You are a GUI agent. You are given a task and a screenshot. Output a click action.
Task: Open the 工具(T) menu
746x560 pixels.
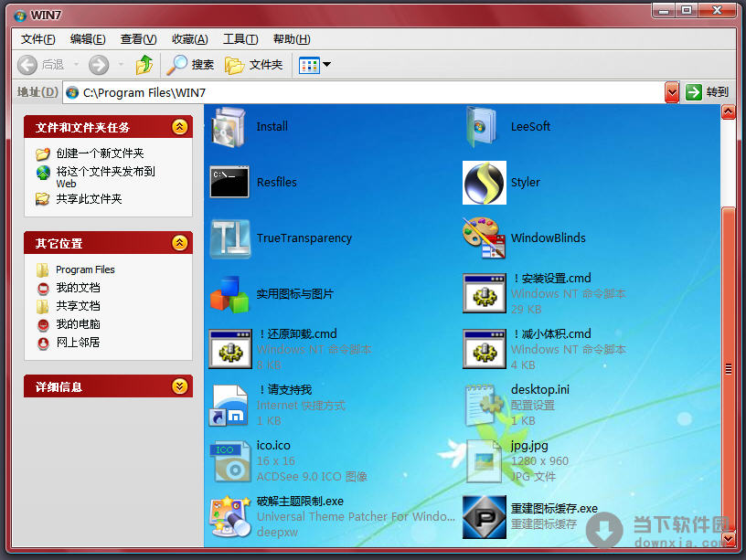pos(240,39)
